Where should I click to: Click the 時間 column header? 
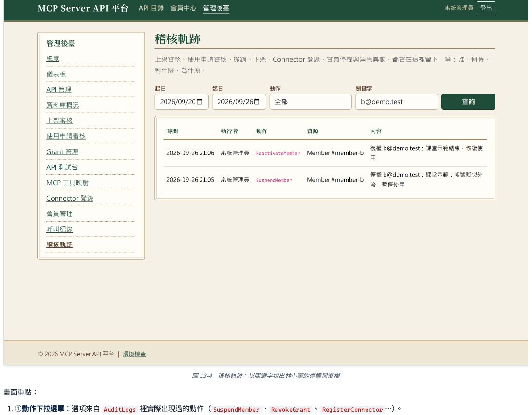point(172,131)
